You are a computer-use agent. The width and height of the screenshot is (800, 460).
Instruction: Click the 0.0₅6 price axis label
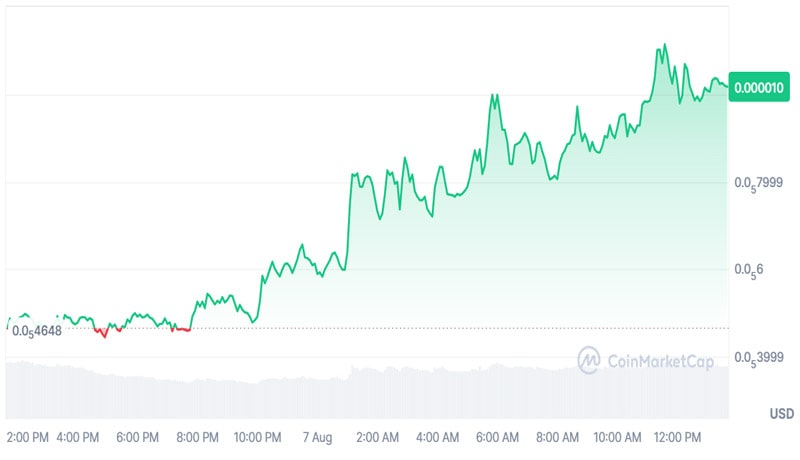click(x=749, y=270)
